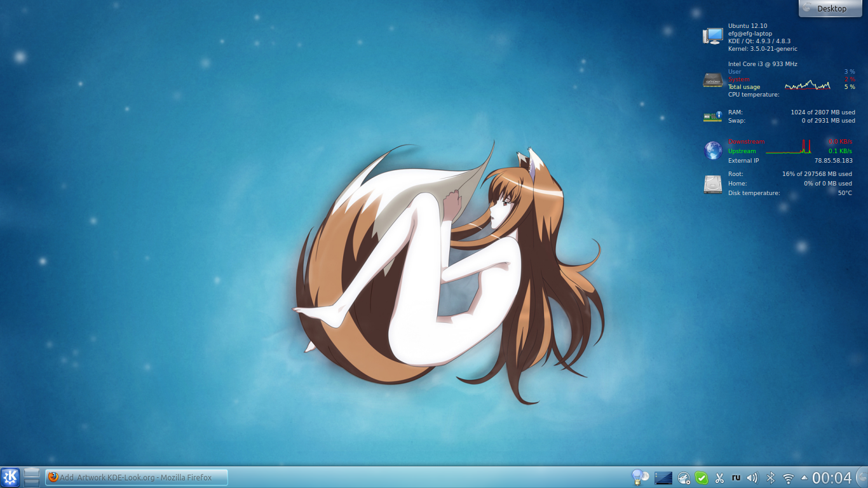
Task: Click the external IP '78.85.58.183'
Action: click(x=834, y=161)
